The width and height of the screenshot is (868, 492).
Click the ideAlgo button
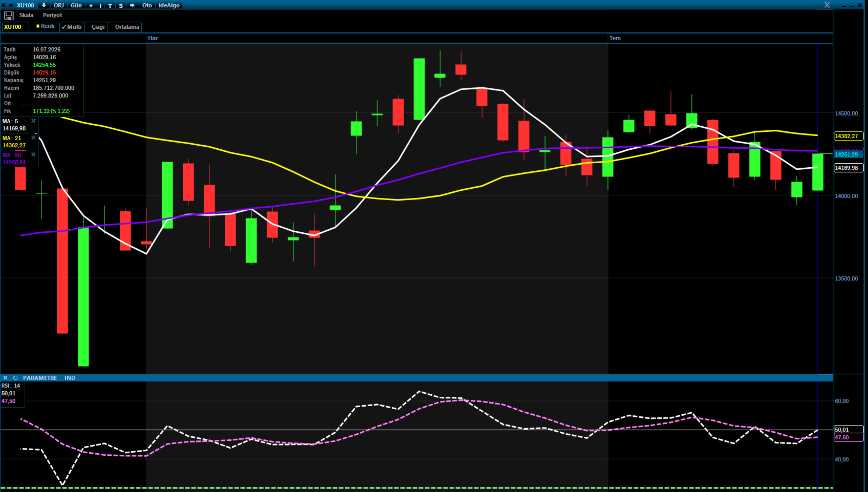[x=169, y=5]
